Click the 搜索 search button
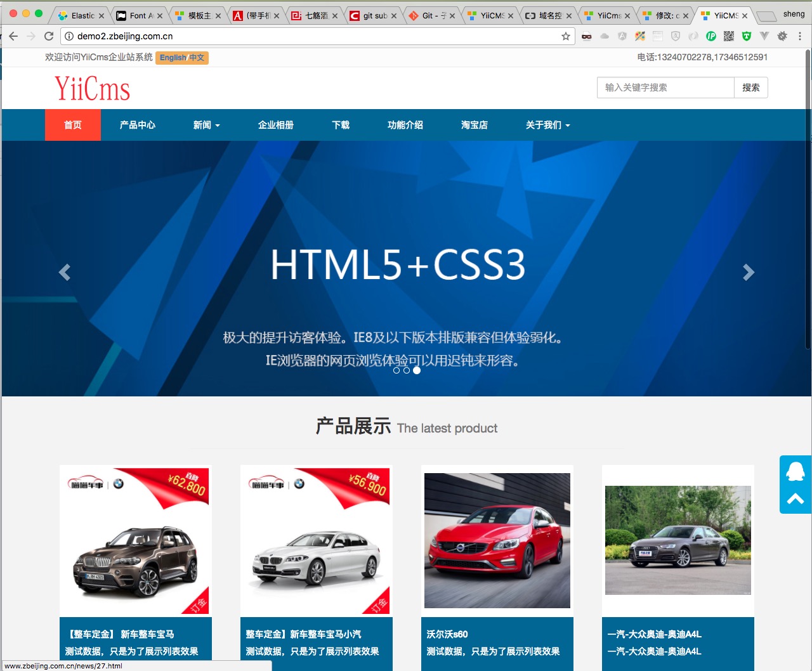 point(751,88)
